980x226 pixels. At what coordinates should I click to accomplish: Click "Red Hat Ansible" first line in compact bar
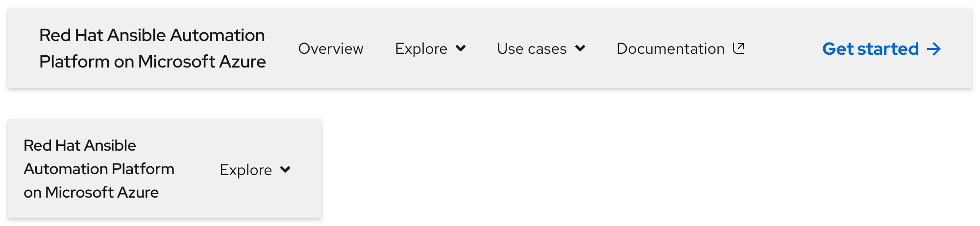80,145
